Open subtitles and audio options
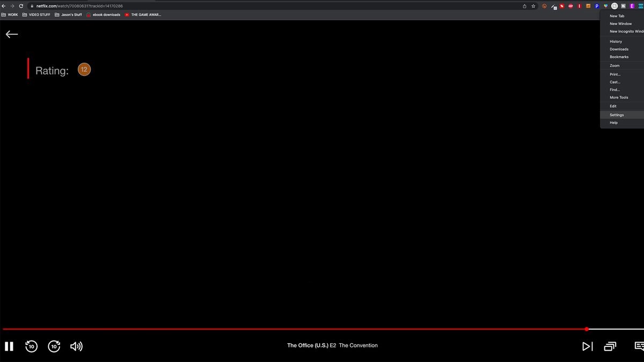 [x=639, y=346]
